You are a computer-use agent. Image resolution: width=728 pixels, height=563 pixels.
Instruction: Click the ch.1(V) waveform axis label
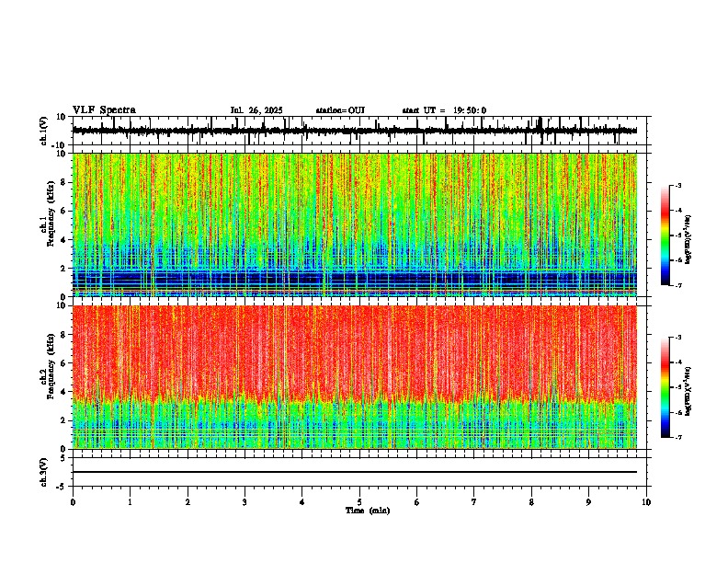tap(44, 131)
